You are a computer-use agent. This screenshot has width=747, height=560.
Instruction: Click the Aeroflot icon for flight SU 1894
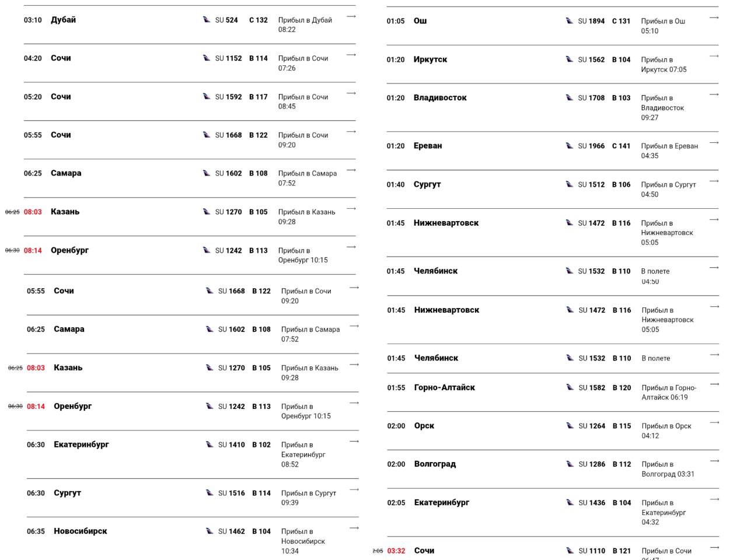[570, 21]
